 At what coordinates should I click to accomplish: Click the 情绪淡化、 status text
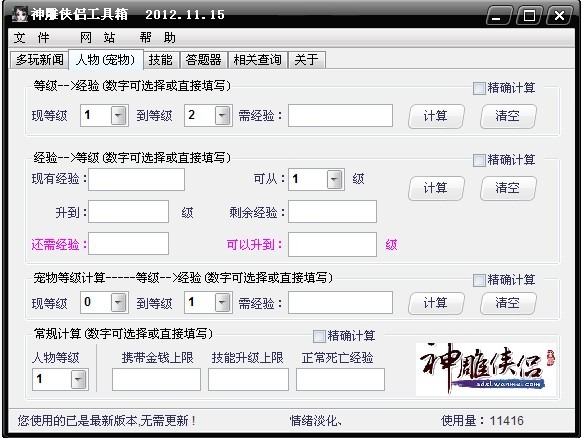[x=316, y=421]
